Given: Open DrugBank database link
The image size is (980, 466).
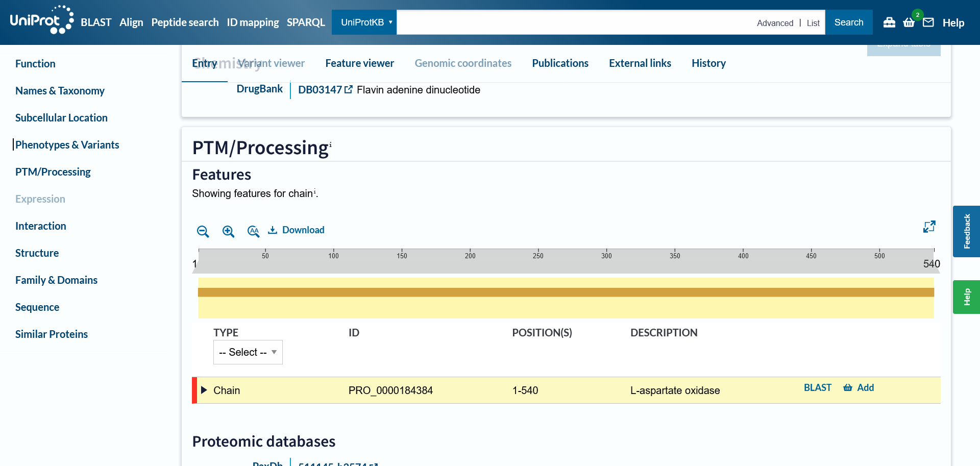Looking at the screenshot, I should (x=259, y=89).
